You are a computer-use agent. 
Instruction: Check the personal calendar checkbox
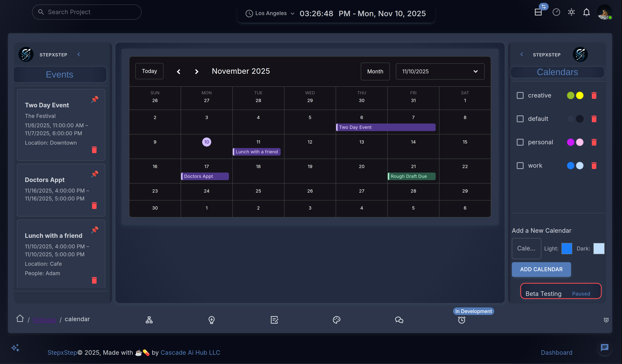tap(520, 142)
